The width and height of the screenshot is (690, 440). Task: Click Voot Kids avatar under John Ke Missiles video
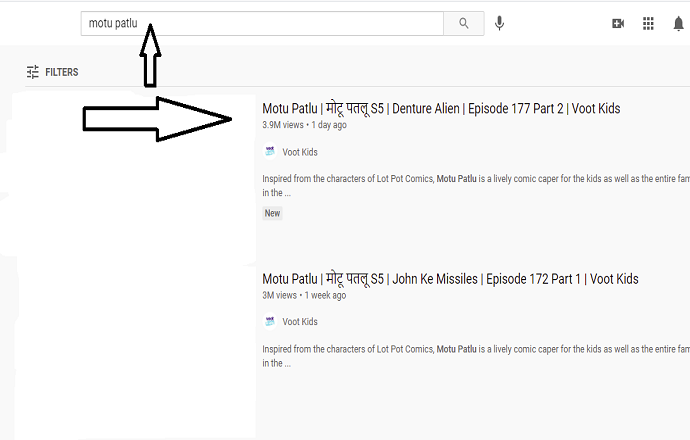pyautogui.click(x=270, y=322)
